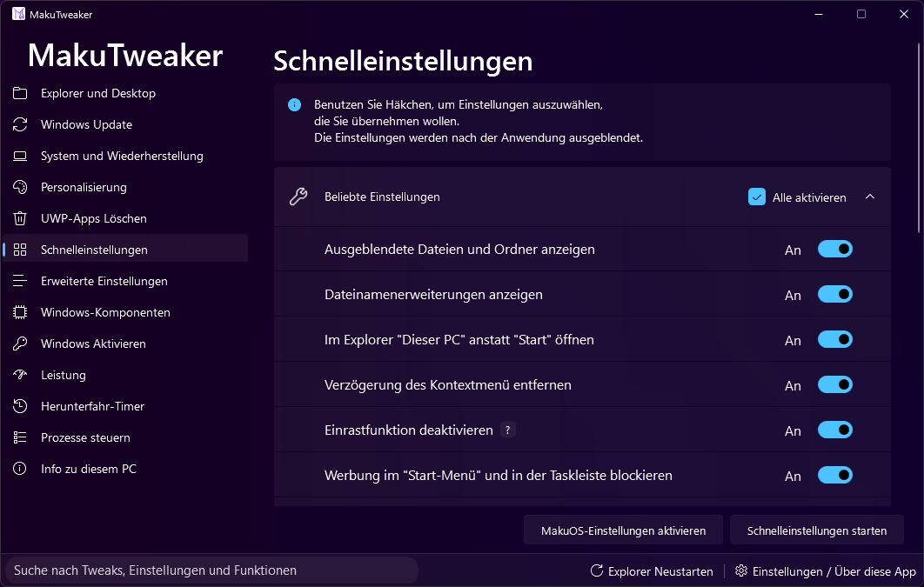Screen dimensions: 924x587
Task: Click MakuOS-Einstellungen aktivieren button
Action: coord(623,530)
